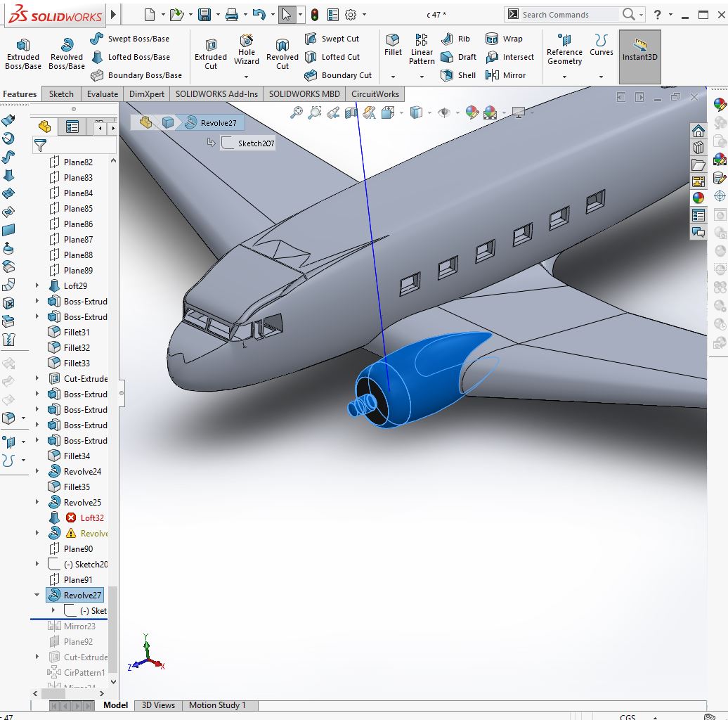Select the Shell tool

(458, 75)
